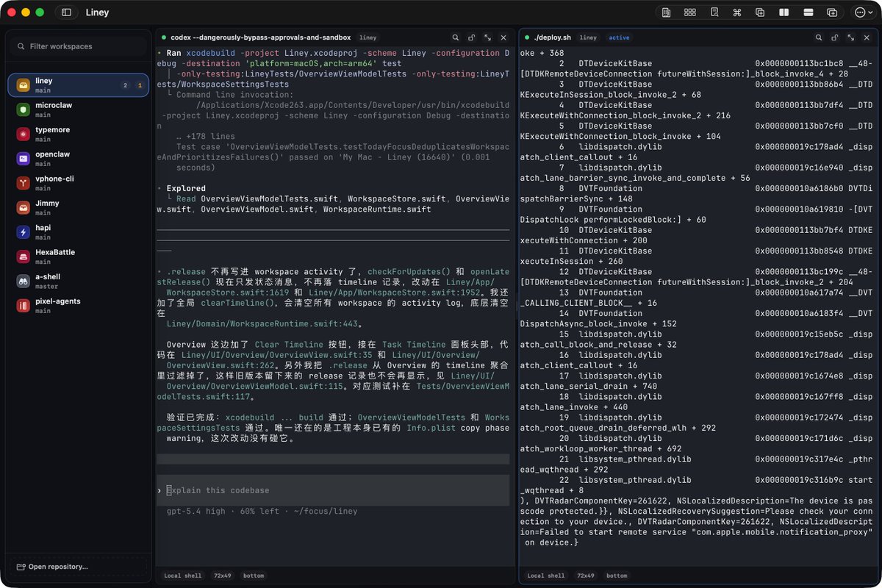This screenshot has width=882, height=588.
Task: Click the hapi lightning bolt icon
Action: 24,232
